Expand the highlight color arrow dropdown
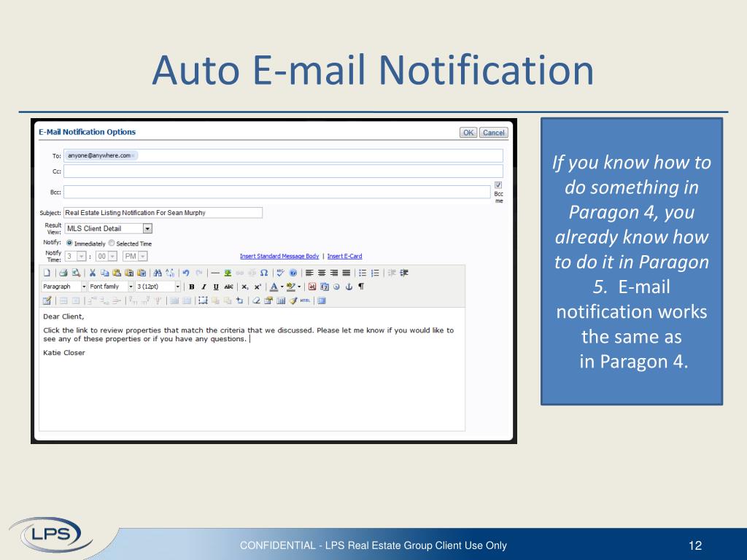This screenshot has width=747, height=560. pos(299,287)
